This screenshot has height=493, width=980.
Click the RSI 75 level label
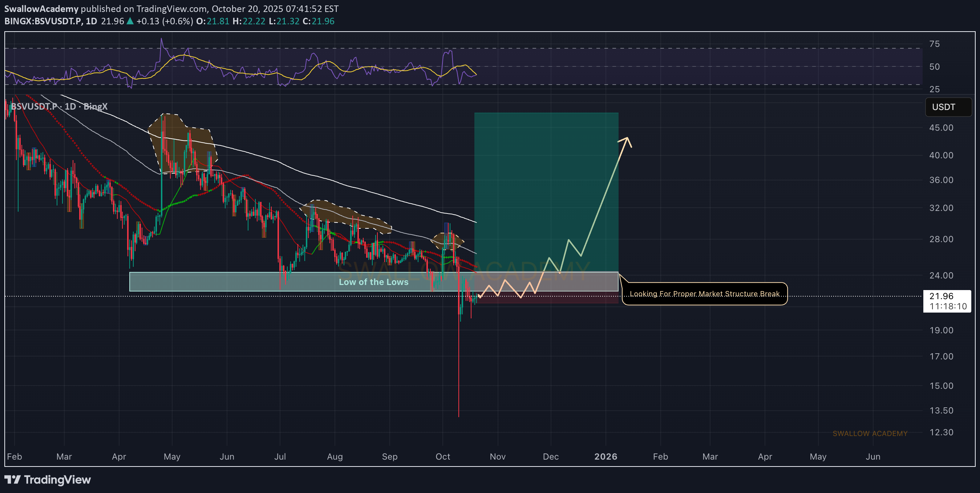pyautogui.click(x=934, y=44)
